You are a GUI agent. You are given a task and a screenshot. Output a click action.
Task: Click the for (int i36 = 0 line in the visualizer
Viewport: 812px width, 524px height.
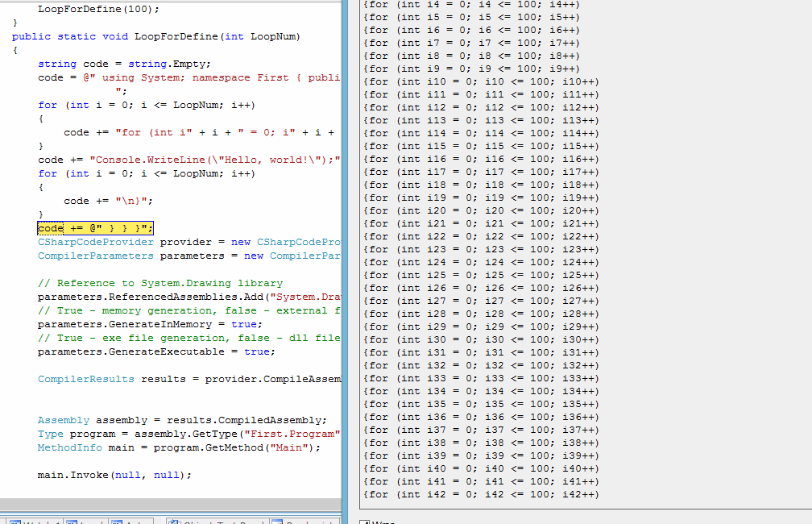pos(481,417)
